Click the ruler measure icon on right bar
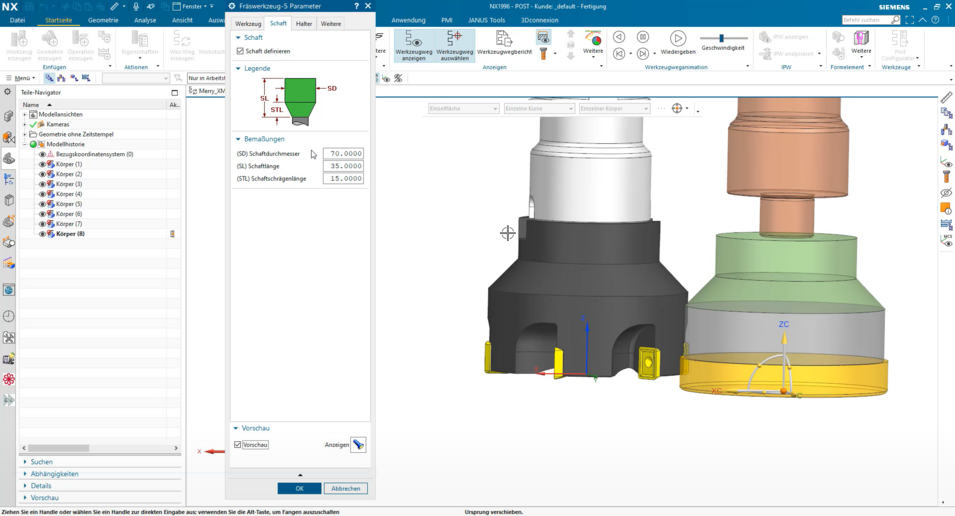The height and width of the screenshot is (516, 955). 946,97
